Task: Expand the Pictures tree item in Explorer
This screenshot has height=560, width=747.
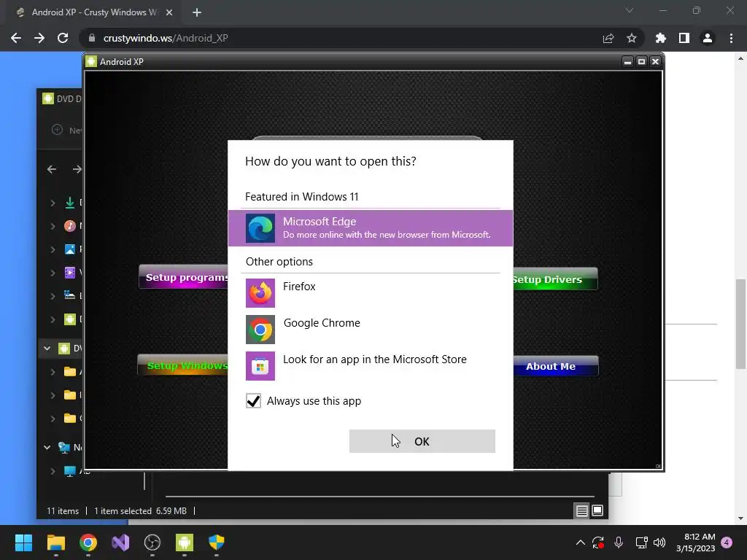Action: 53,249
